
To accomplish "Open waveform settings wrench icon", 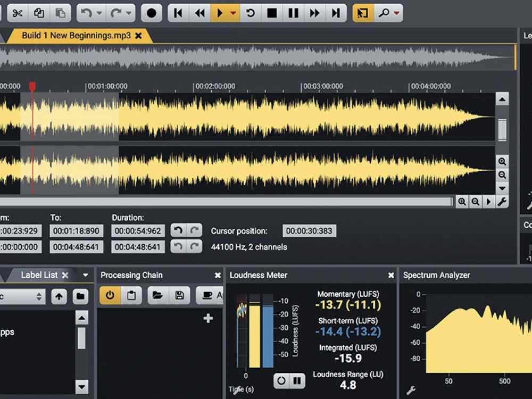I will coord(502,202).
